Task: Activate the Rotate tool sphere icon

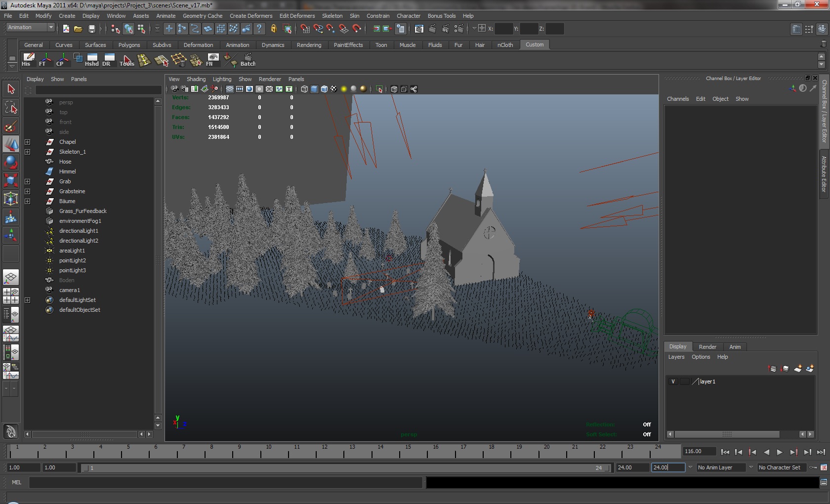Action: point(11,162)
